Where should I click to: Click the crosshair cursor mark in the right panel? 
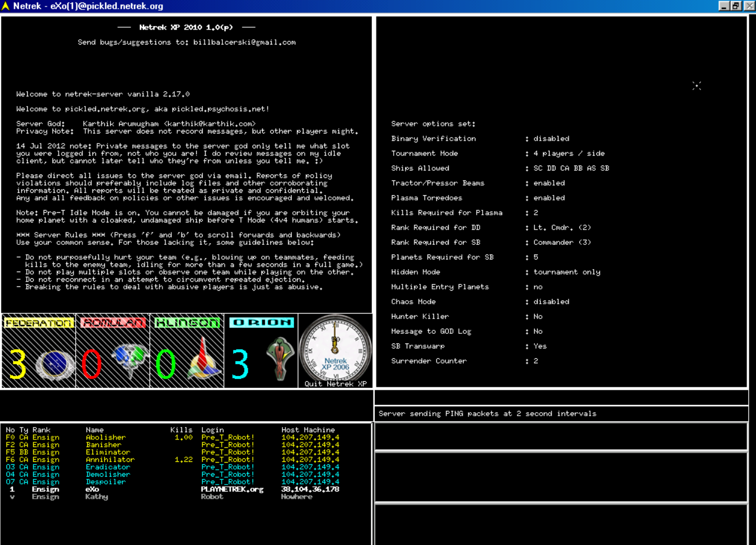click(x=697, y=86)
